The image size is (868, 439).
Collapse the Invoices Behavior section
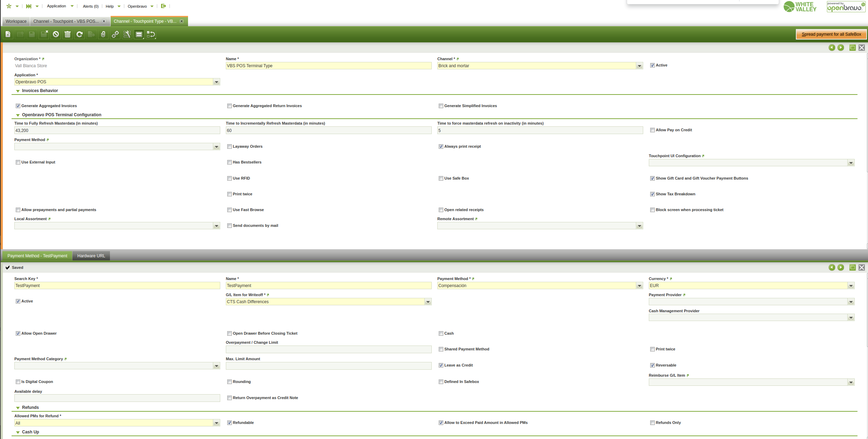pos(18,91)
